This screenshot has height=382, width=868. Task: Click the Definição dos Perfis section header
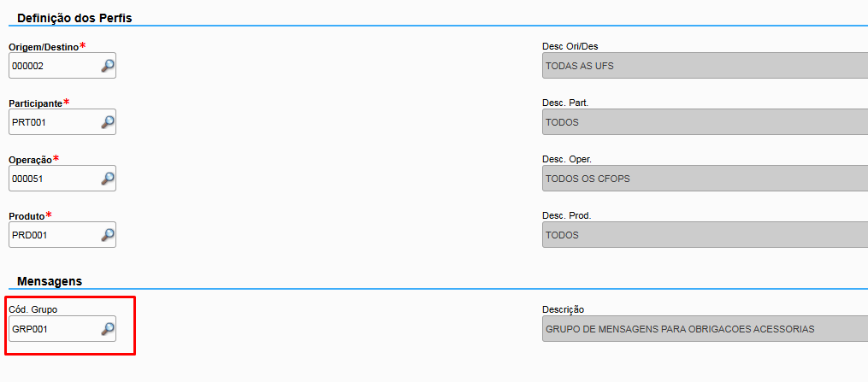pyautogui.click(x=74, y=17)
